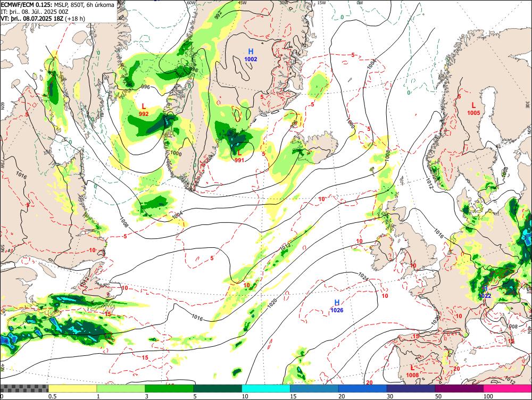This screenshot has width=532, height=400.
Task: Pick the royal blue 20–30 legend swatch
Action: tap(362, 388)
